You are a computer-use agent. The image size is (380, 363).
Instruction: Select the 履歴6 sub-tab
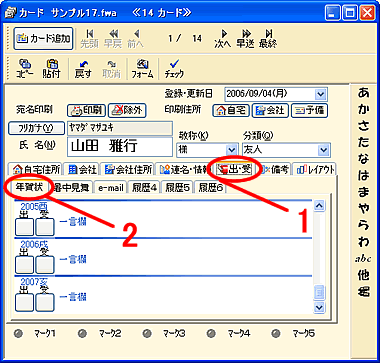(211, 188)
